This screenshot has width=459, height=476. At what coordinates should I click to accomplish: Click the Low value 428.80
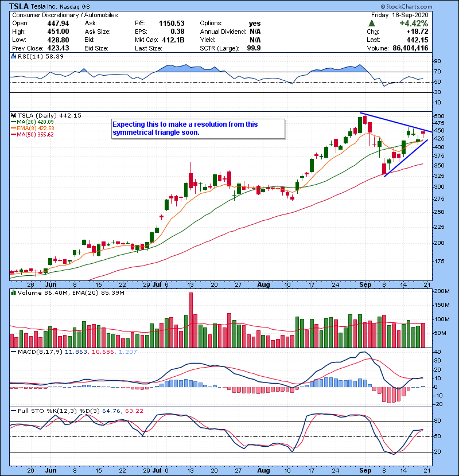pos(58,40)
